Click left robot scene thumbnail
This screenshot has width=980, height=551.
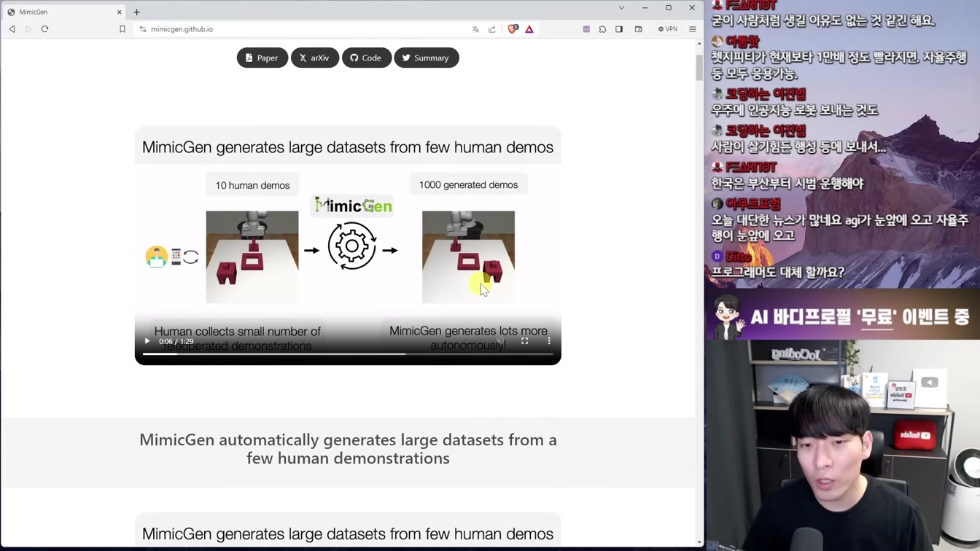click(252, 257)
